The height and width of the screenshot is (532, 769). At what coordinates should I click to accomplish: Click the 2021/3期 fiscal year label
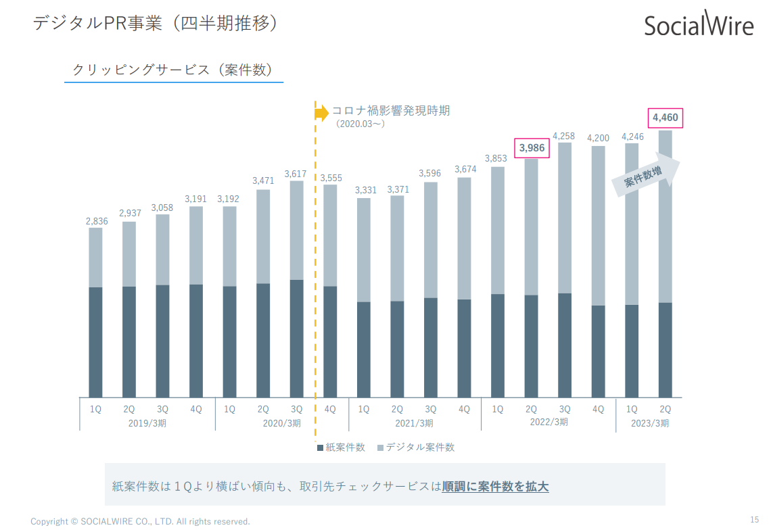415,423
